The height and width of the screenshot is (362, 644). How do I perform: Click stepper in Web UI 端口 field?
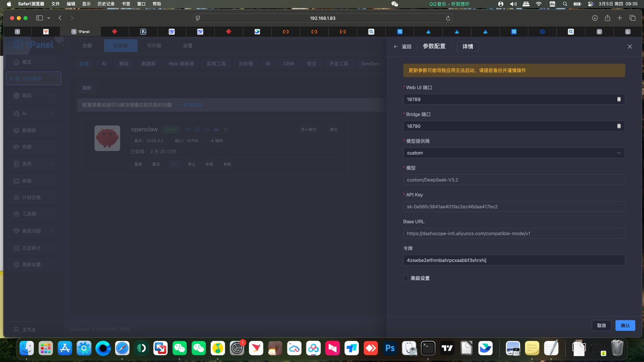pos(619,99)
